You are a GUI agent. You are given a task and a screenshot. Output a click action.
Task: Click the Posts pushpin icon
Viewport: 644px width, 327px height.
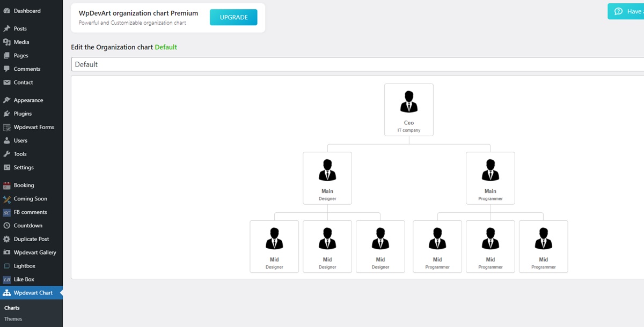pyautogui.click(x=7, y=28)
